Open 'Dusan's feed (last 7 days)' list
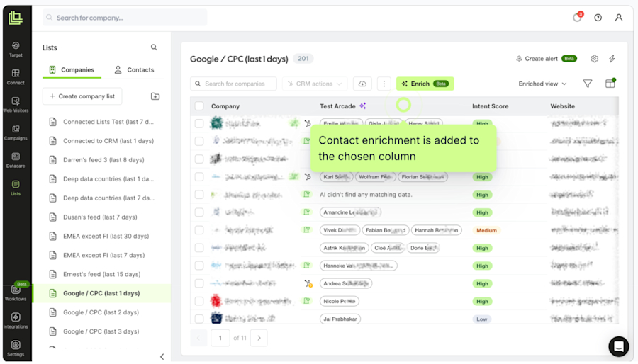 (x=101, y=217)
